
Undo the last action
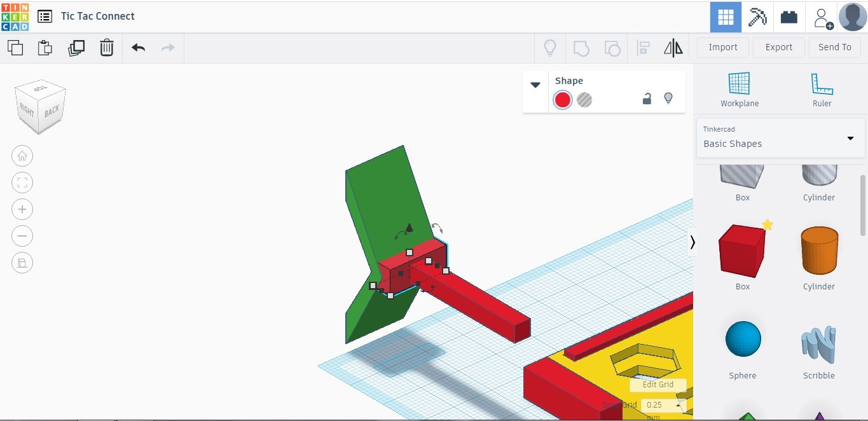[138, 47]
